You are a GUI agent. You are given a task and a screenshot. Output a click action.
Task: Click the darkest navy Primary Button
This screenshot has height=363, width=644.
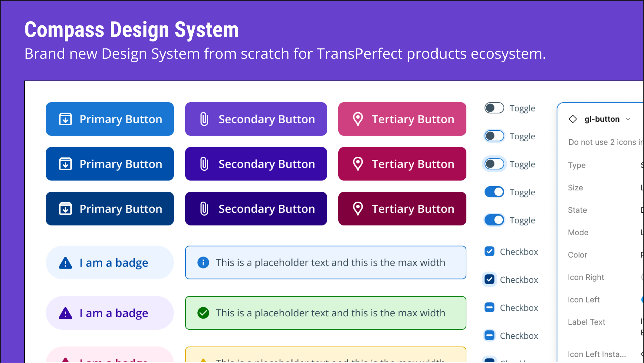110,209
